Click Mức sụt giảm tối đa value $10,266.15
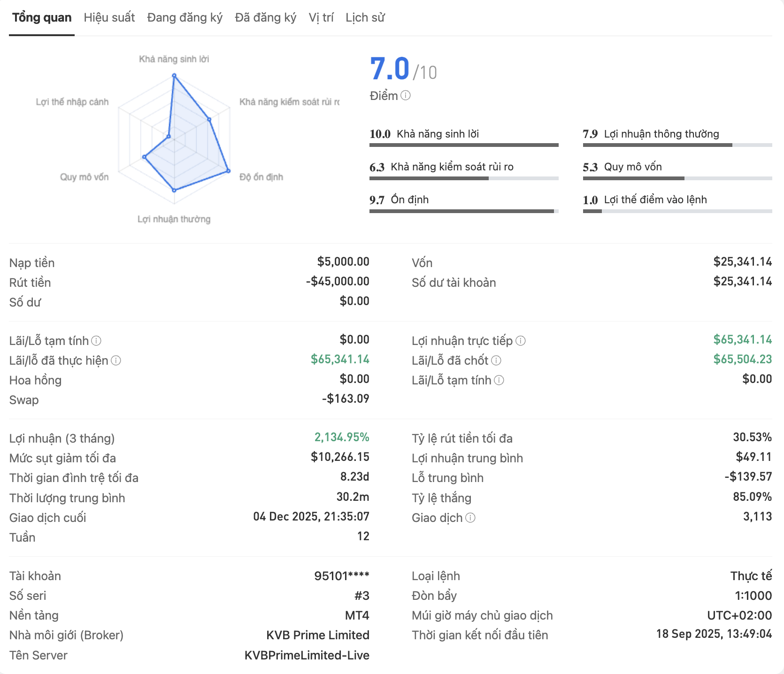Image resolution: width=784 pixels, height=674 pixels. pos(340,457)
